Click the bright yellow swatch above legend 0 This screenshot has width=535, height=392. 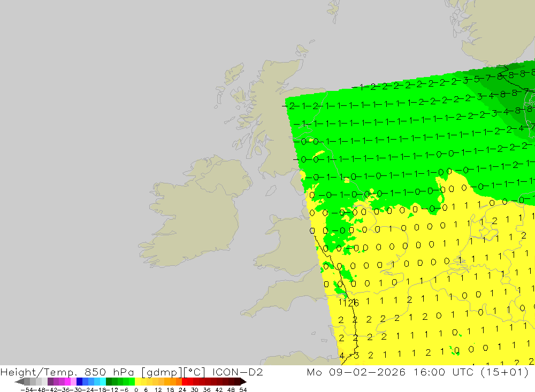pos(137,382)
